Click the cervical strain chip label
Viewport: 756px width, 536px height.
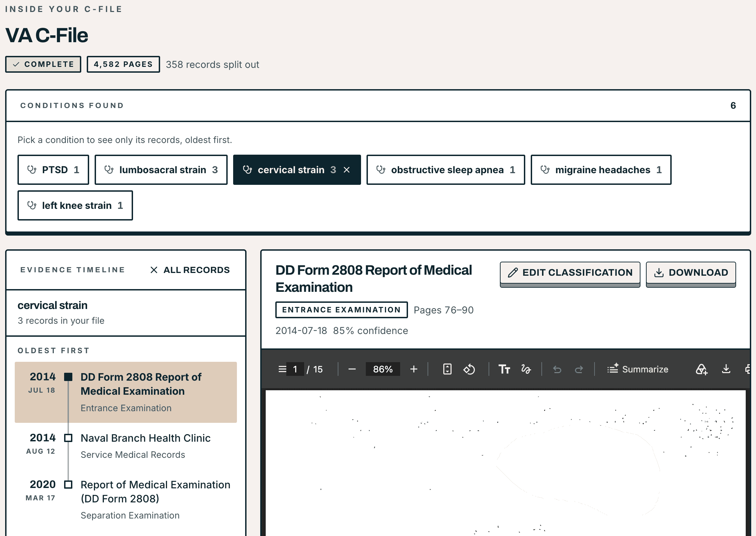tap(291, 170)
